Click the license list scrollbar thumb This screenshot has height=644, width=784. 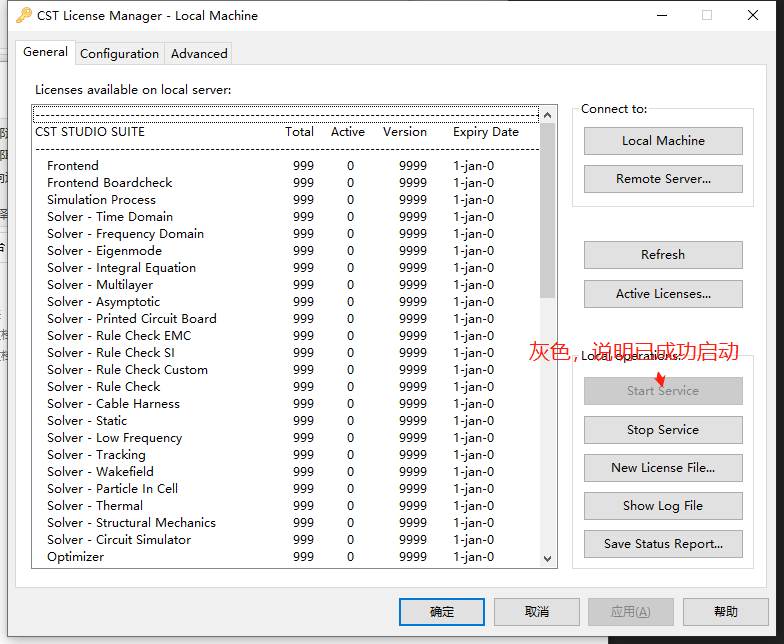[x=548, y=210]
